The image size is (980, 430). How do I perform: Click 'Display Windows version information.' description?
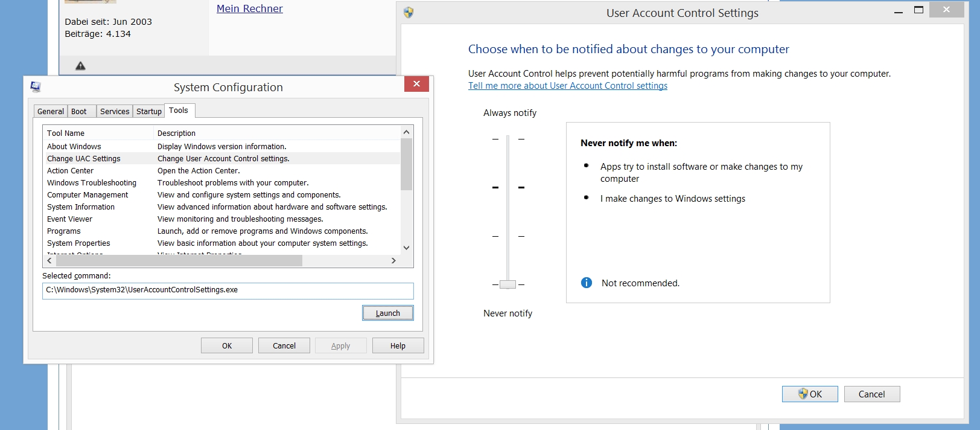pyautogui.click(x=222, y=146)
